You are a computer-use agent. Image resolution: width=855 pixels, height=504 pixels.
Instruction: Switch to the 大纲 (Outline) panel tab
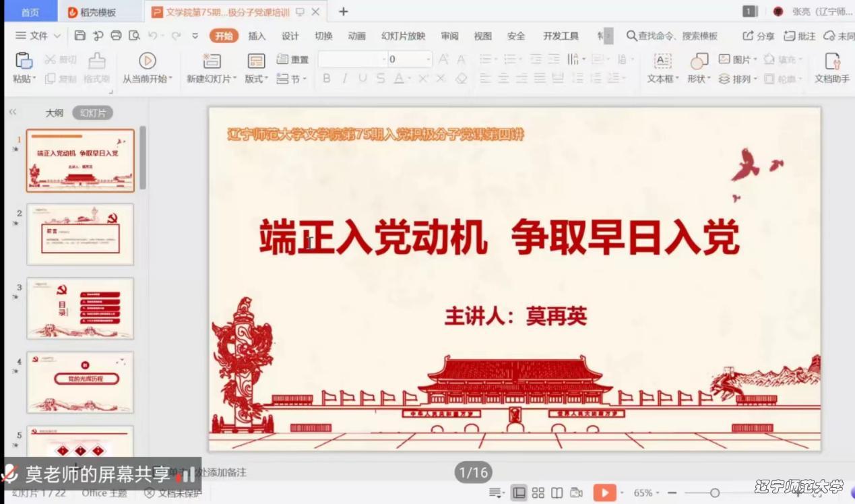[x=55, y=112]
